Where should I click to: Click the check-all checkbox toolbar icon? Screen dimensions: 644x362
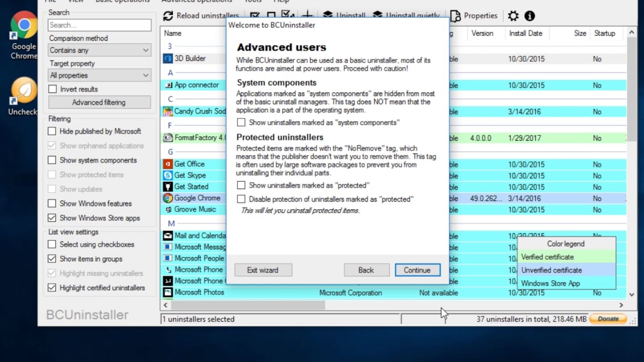(255, 16)
